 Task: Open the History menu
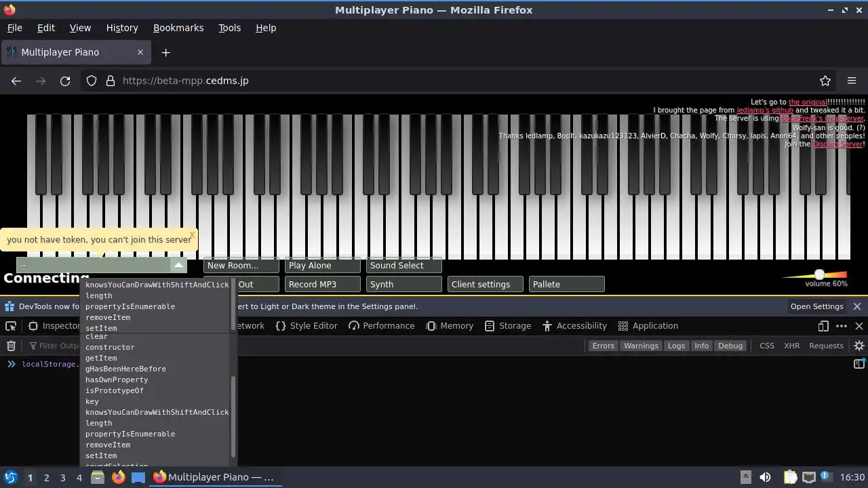122,28
